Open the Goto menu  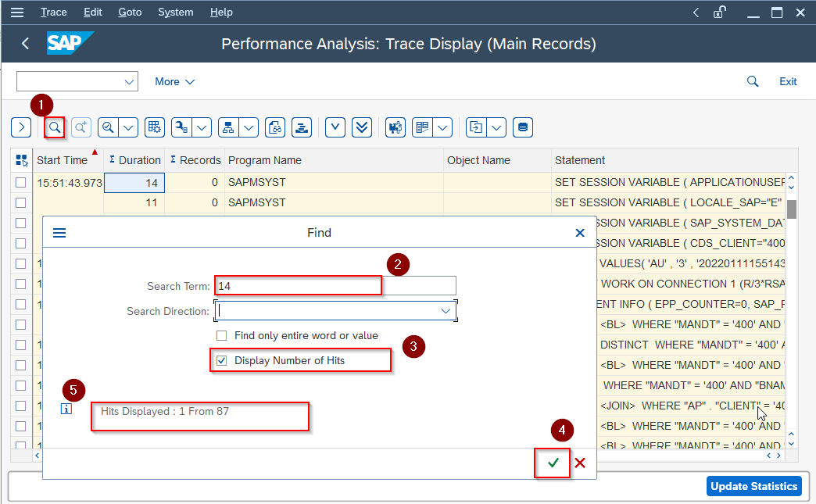point(130,13)
